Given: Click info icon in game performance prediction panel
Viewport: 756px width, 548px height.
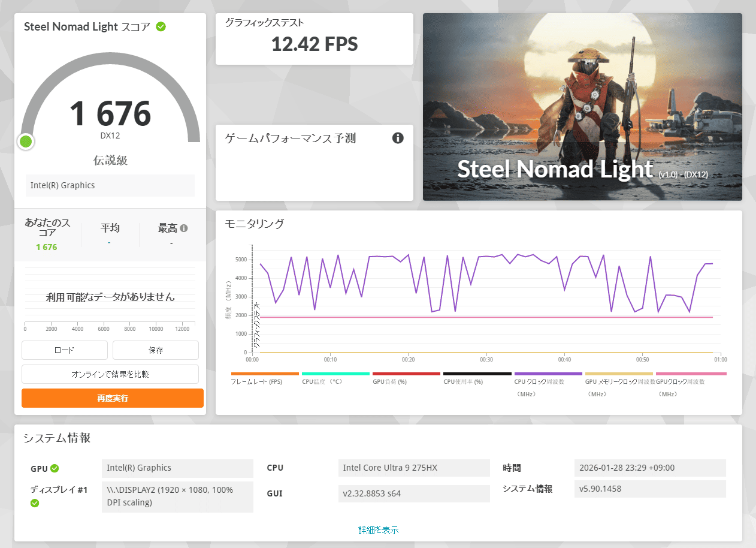Looking at the screenshot, I should (398, 138).
